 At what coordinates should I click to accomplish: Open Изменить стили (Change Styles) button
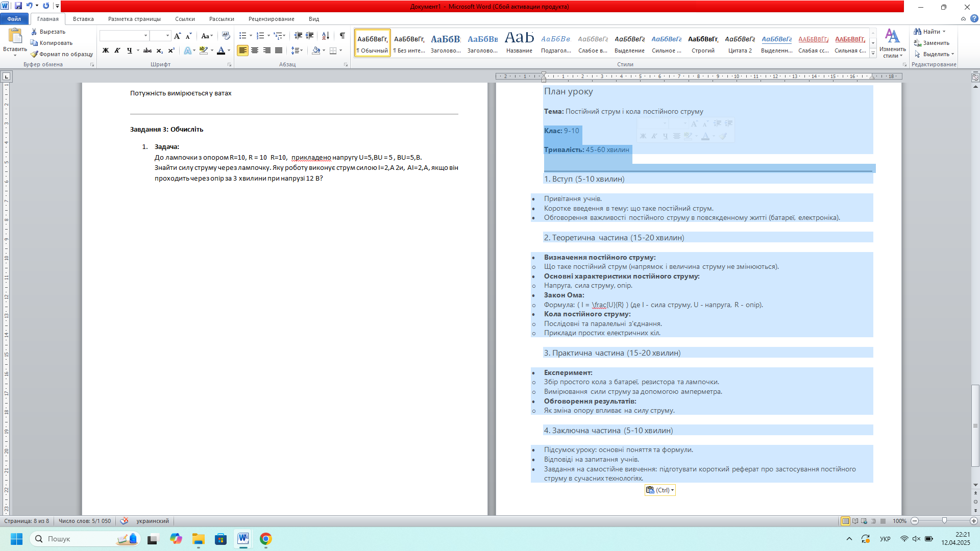click(892, 43)
